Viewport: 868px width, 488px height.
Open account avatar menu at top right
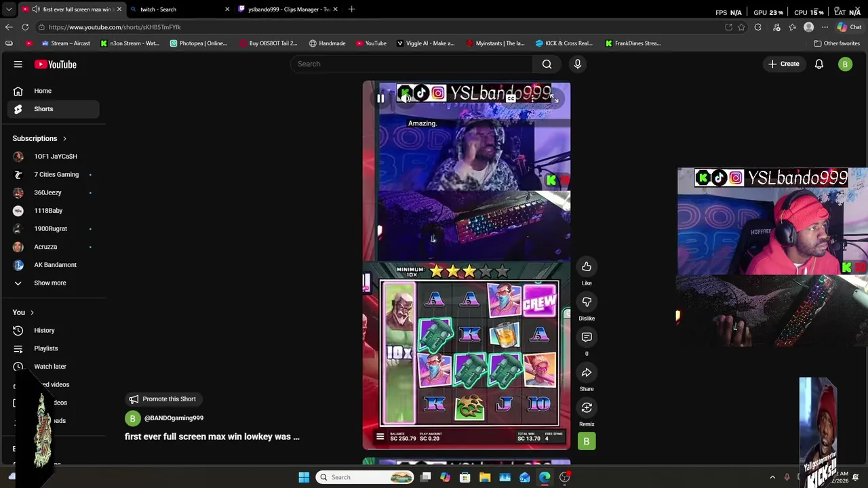845,64
